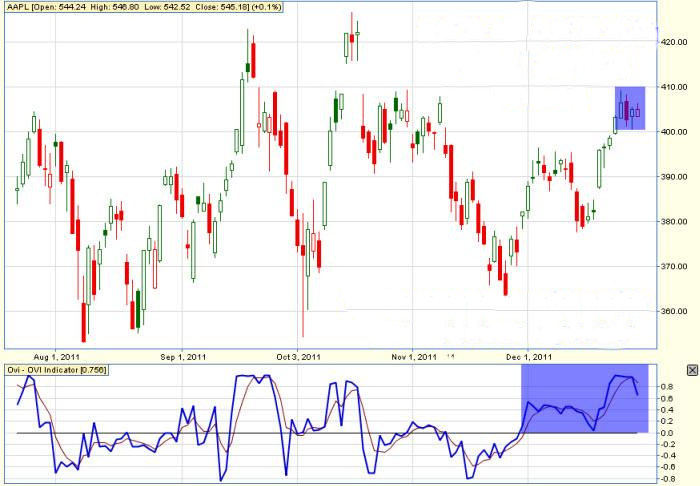Click the 'Aug 1, 2011' date label

tap(57, 357)
